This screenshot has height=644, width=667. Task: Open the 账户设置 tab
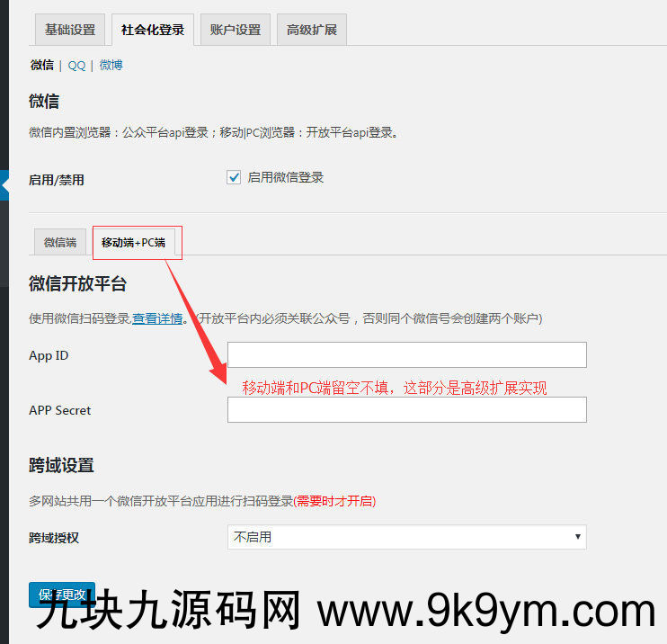tap(236, 30)
